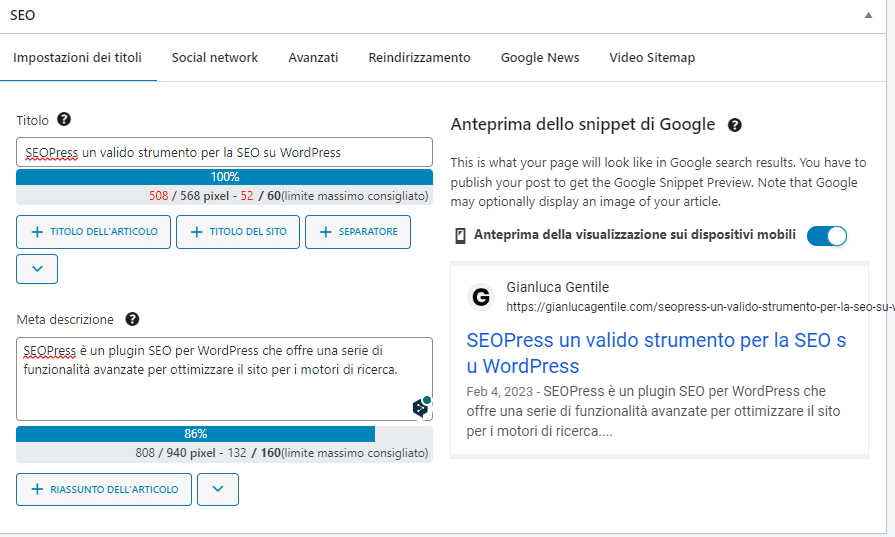Focus the Titolo input field
The image size is (895, 537).
click(x=224, y=152)
